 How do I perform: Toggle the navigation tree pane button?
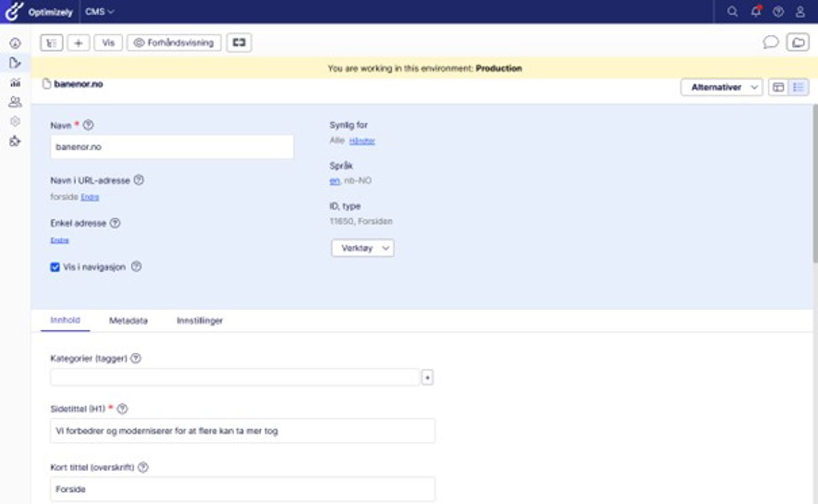tap(52, 43)
